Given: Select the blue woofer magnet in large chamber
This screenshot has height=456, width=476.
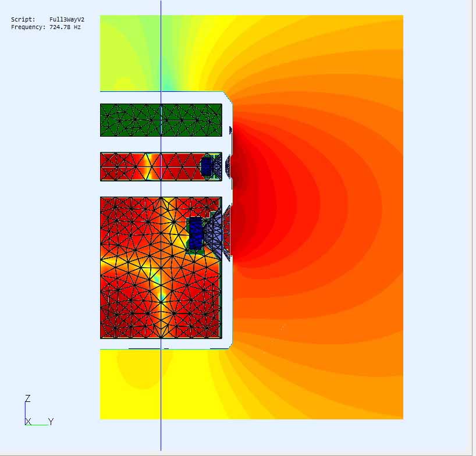Looking at the screenshot, I should pos(196,233).
